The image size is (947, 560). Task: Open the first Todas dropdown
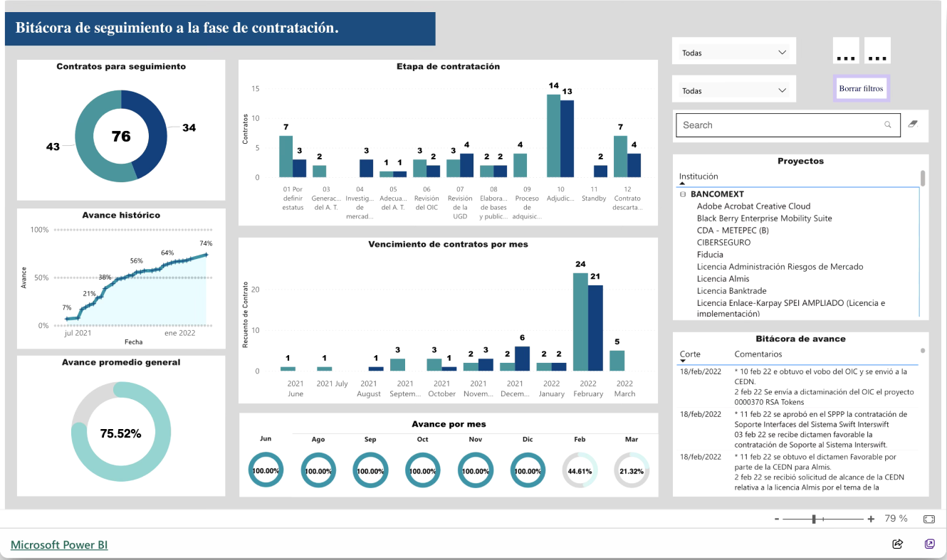point(733,52)
